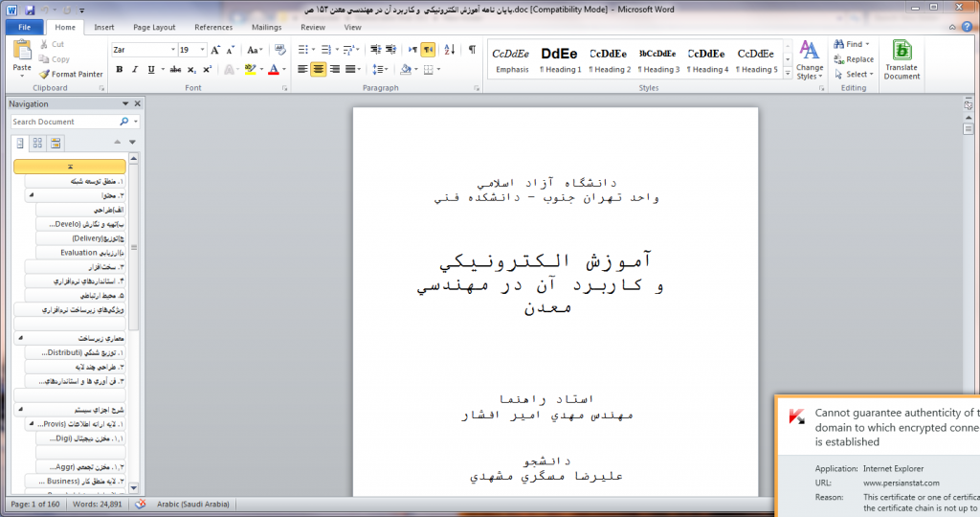This screenshot has width=980, height=517.
Task: Switch to the Page Layout ribbon tab
Action: pos(154,28)
